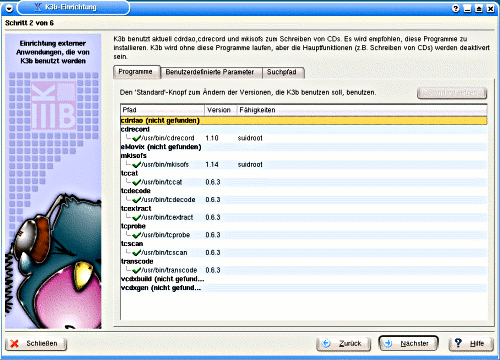Screen dimensions: 500x360
Task: Select the /usr/bin/tccat path entry
Action: [x=162, y=182]
